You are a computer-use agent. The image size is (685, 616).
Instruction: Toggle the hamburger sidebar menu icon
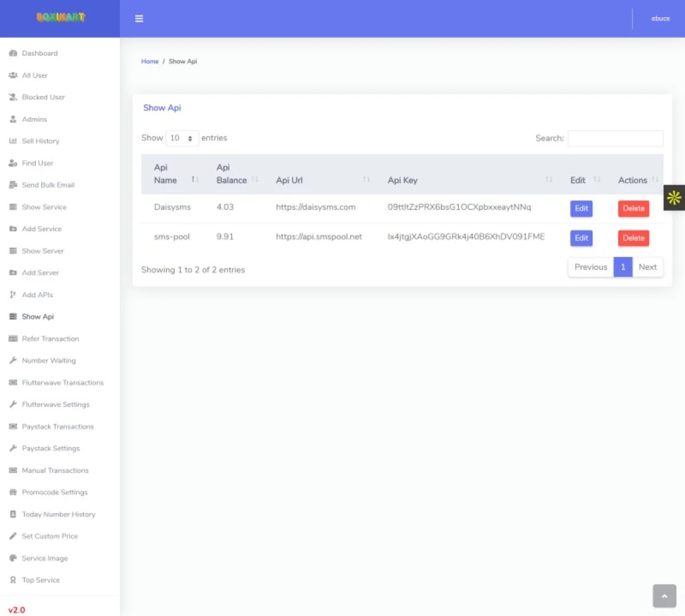(x=139, y=19)
